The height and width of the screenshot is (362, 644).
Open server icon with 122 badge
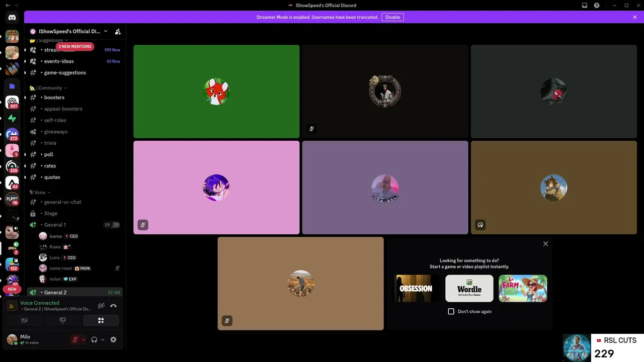pos(12,264)
